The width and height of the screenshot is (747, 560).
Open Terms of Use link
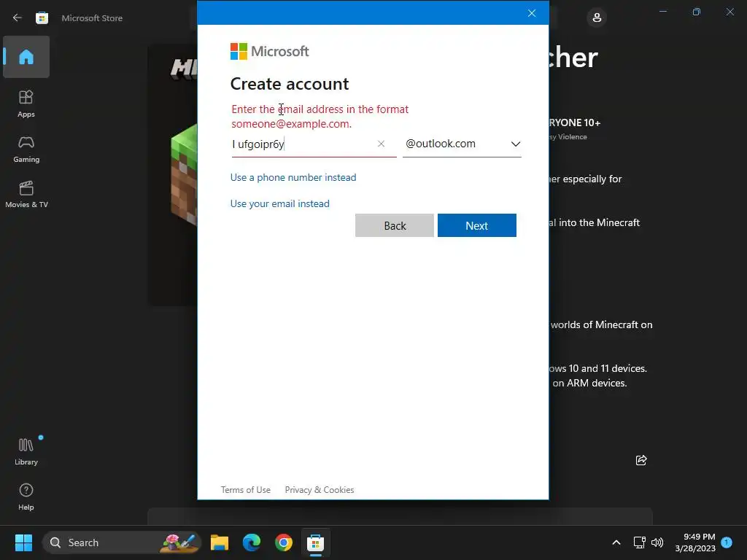tap(246, 489)
